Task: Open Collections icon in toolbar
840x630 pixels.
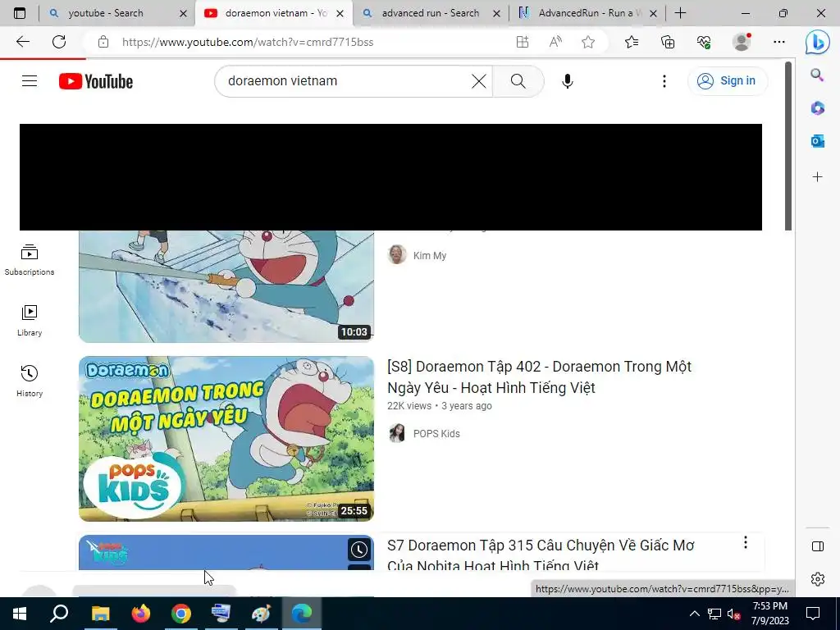Action: (x=668, y=42)
